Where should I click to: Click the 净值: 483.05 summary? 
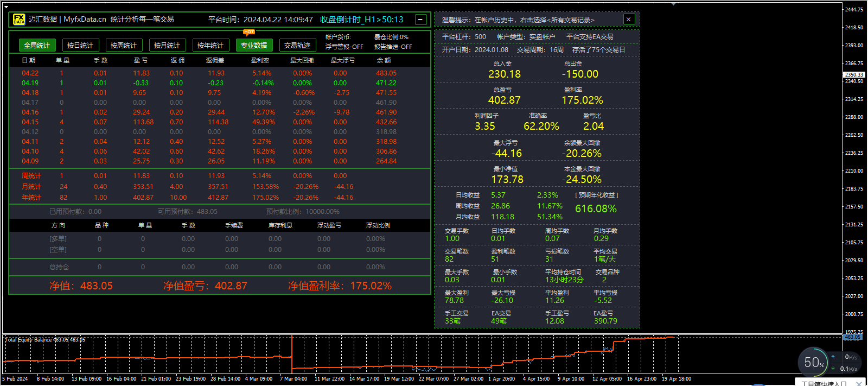pos(81,286)
